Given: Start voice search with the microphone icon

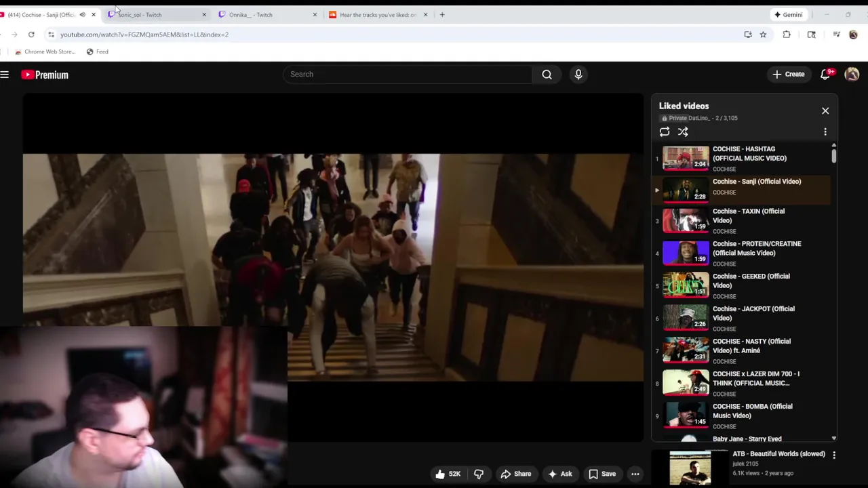Looking at the screenshot, I should pyautogui.click(x=578, y=75).
